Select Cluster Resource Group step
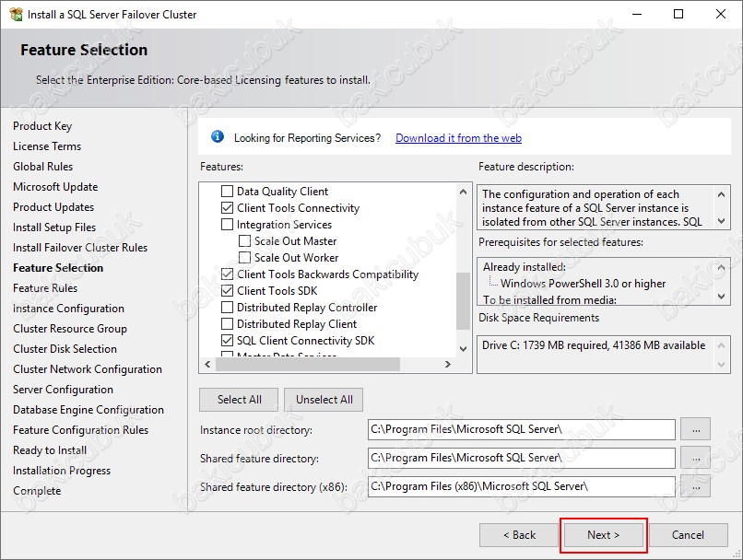Viewport: 743px width, 560px height. pyautogui.click(x=70, y=329)
